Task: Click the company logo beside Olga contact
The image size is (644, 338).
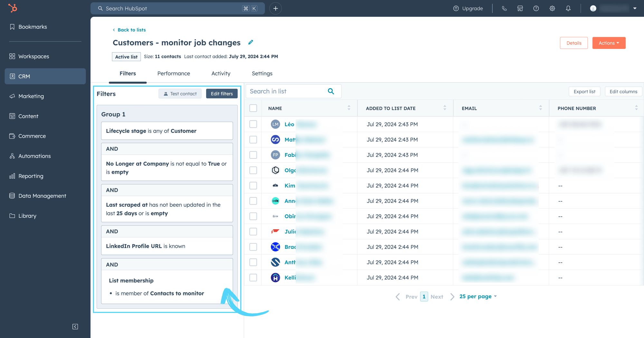Action: pyautogui.click(x=275, y=170)
